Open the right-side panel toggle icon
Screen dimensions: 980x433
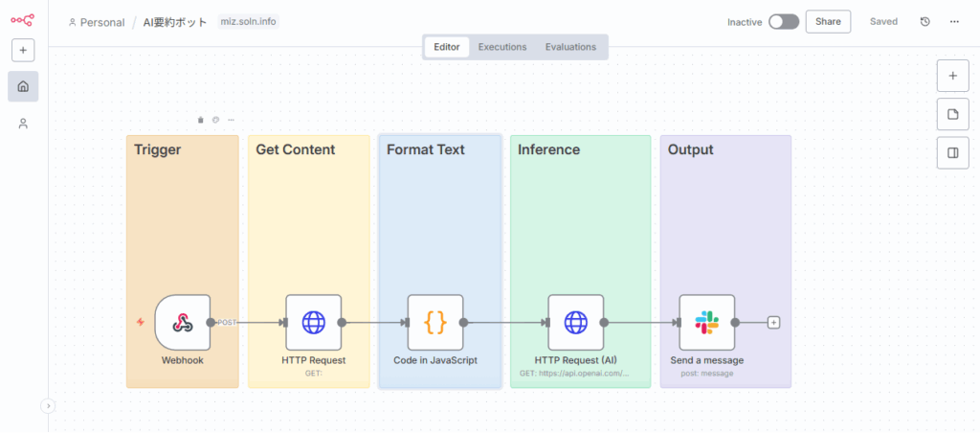[x=951, y=152]
